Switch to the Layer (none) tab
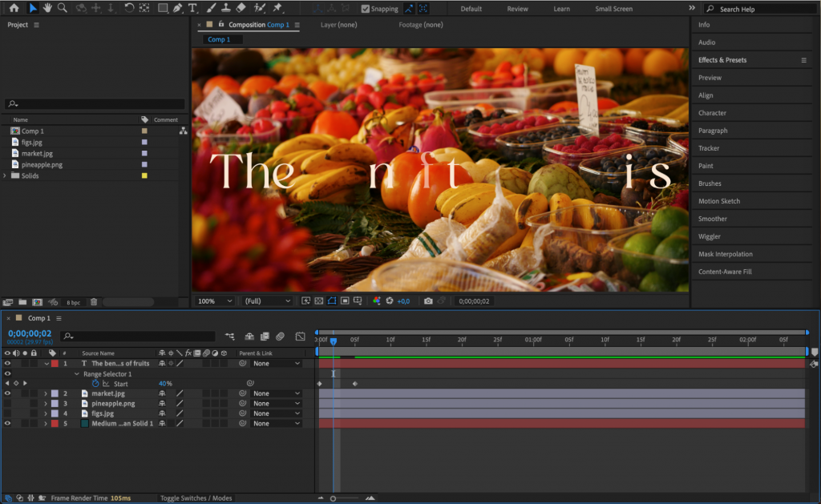Viewport: 821px width, 504px height. point(341,25)
